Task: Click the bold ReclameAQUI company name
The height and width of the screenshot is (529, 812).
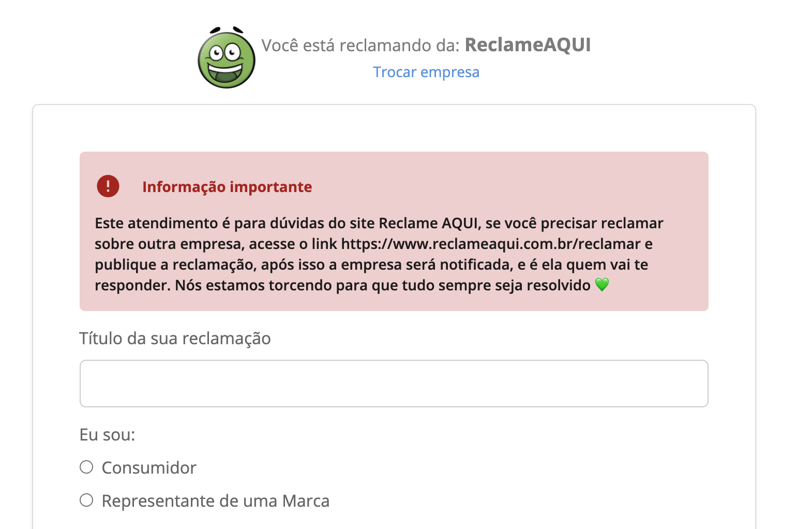Action: coord(528,45)
